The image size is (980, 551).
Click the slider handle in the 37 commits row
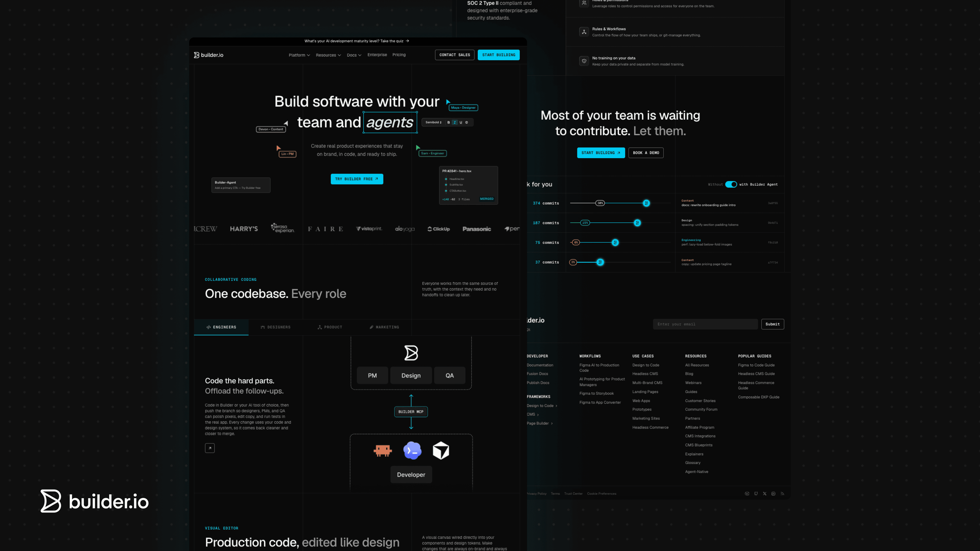pos(600,262)
